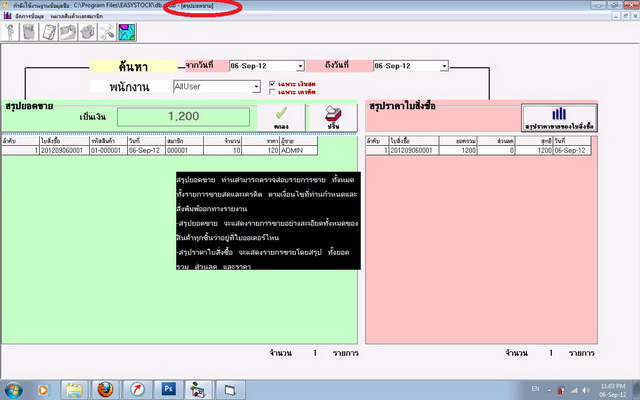Click the colorful picture icon in toolbar
This screenshot has width=640, height=400.
[x=127, y=32]
